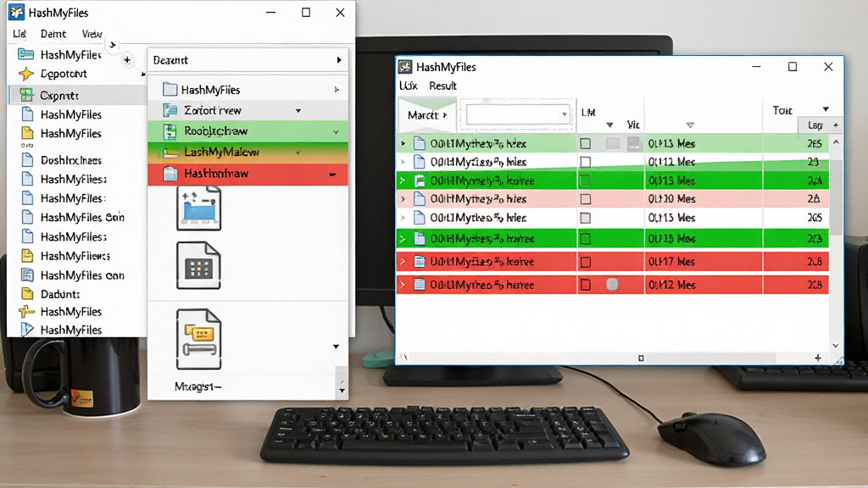Click scroll-down arrow at submenu bottom
The image size is (868, 488).
(342, 390)
